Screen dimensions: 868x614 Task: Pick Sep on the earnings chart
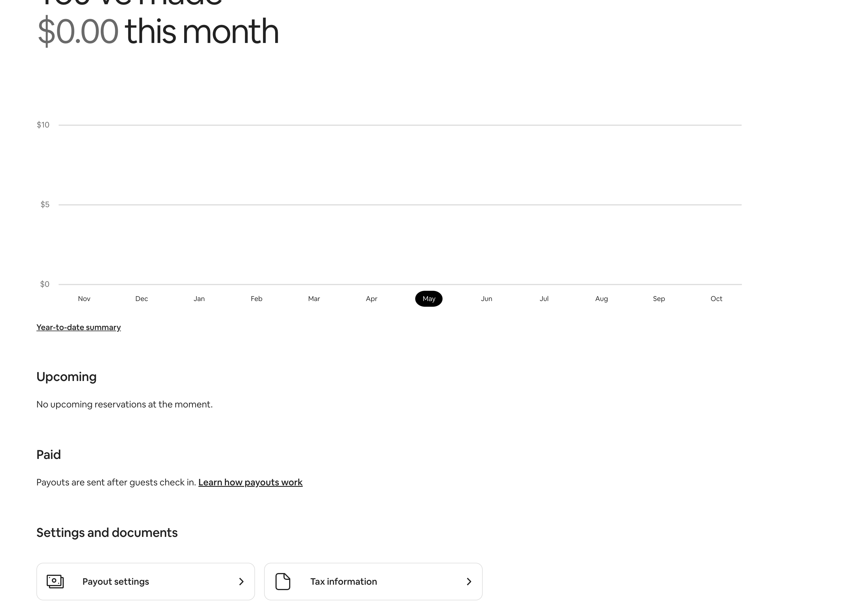pos(659,299)
